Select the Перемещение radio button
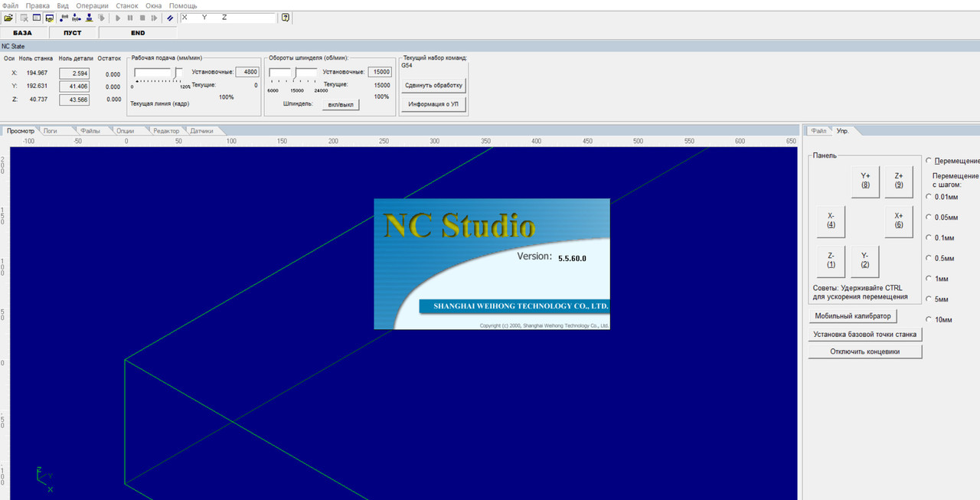This screenshot has height=500, width=980. pyautogui.click(x=929, y=161)
